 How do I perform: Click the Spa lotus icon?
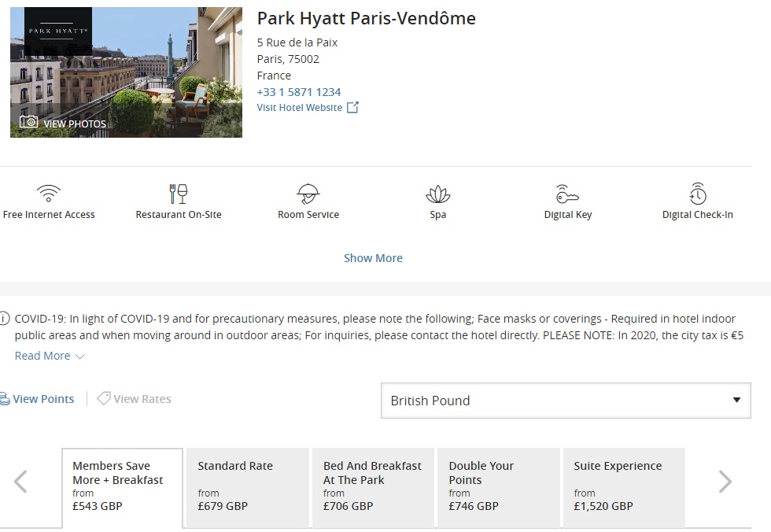tap(437, 194)
